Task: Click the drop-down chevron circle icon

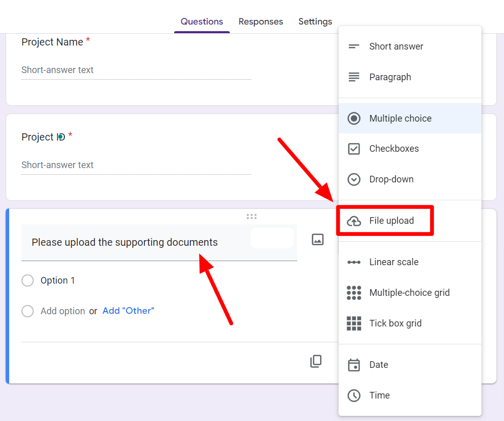Action: point(354,179)
